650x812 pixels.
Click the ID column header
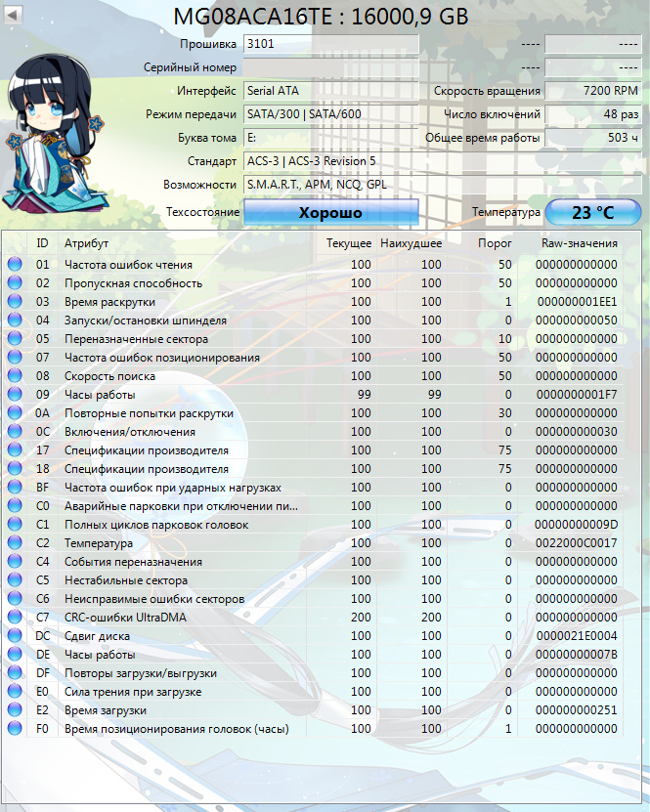pyautogui.click(x=42, y=243)
